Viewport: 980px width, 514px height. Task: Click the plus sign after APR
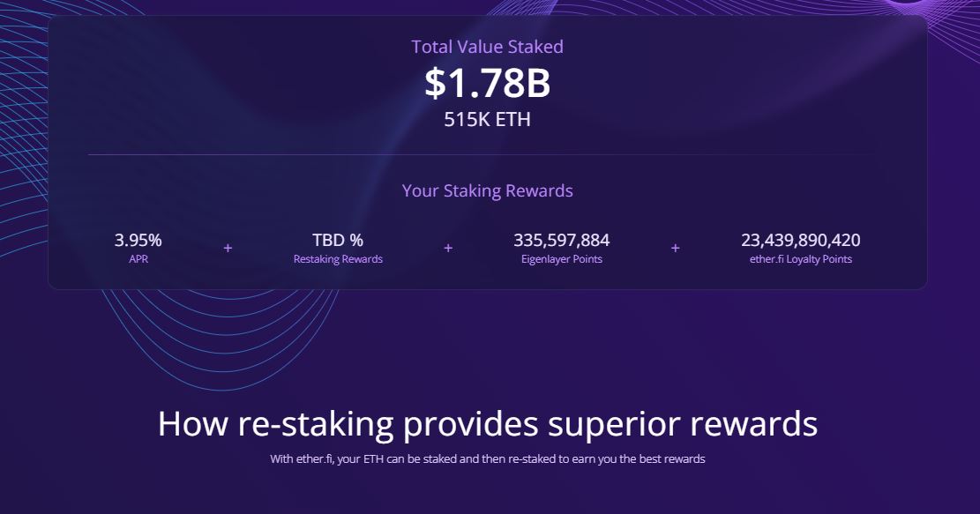pyautogui.click(x=228, y=249)
